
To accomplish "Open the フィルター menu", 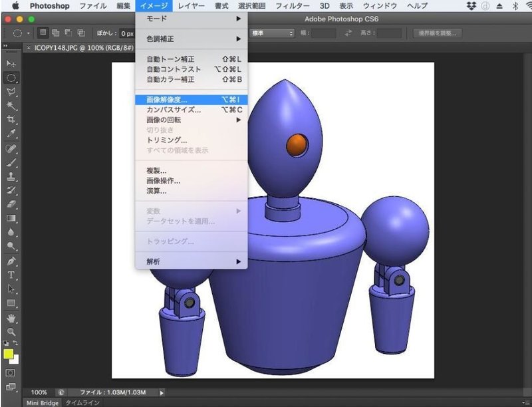I will pos(292,6).
